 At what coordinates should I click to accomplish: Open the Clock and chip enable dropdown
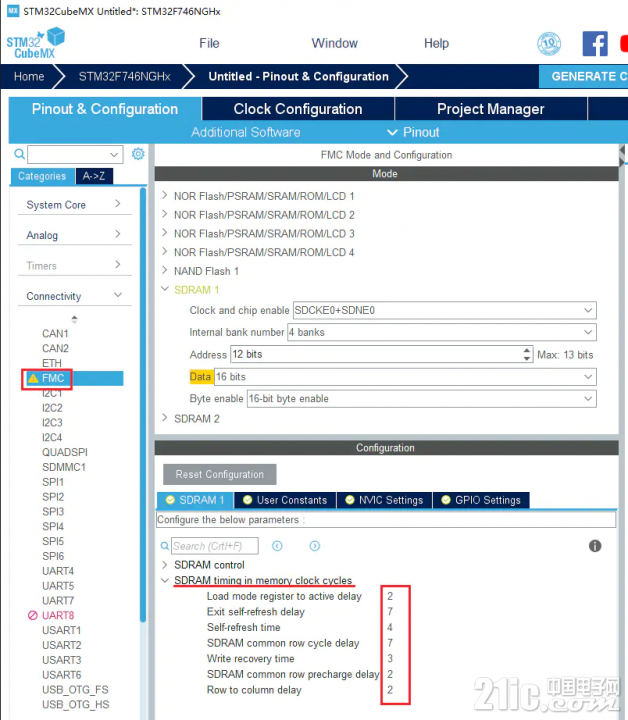click(444, 310)
